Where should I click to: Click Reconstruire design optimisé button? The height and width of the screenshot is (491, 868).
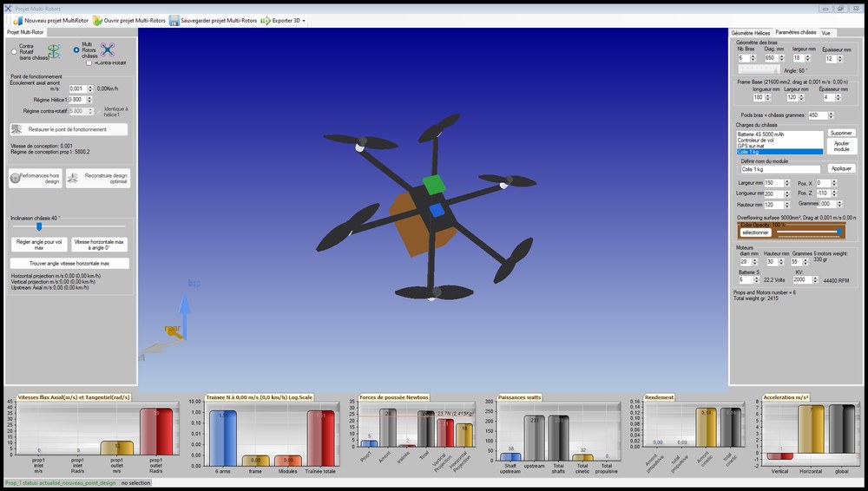(98, 178)
